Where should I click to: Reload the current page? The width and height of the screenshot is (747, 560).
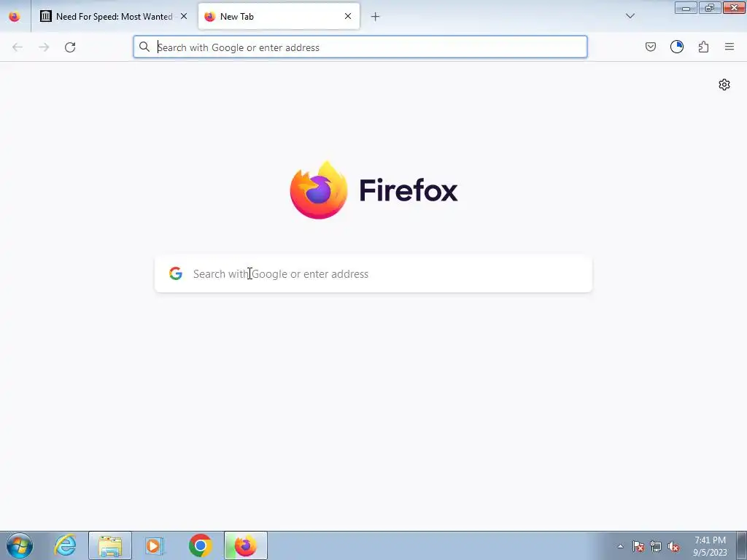click(70, 47)
